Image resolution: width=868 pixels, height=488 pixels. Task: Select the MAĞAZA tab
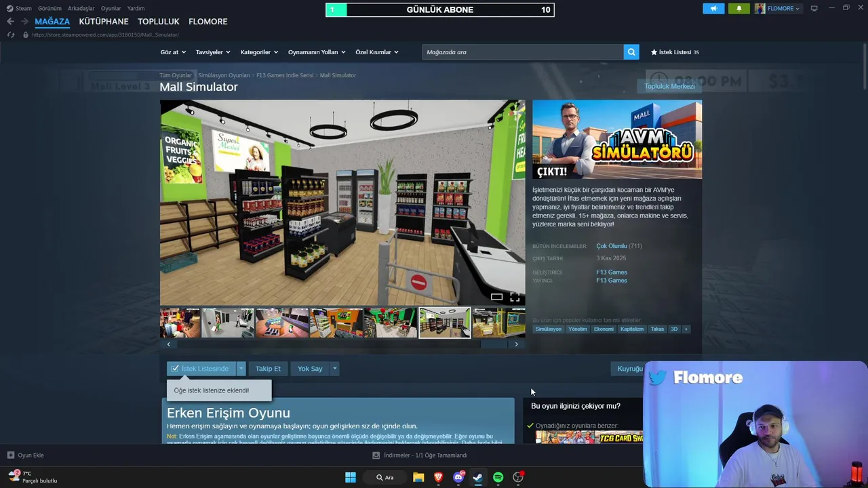click(x=52, y=22)
